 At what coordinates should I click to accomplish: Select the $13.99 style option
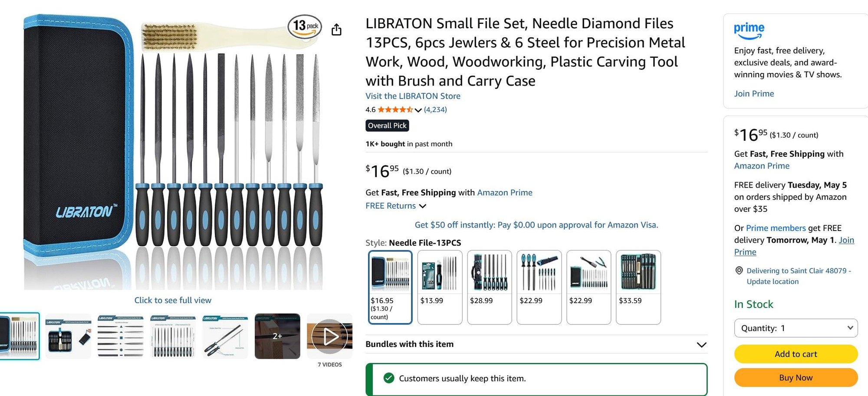pyautogui.click(x=440, y=287)
